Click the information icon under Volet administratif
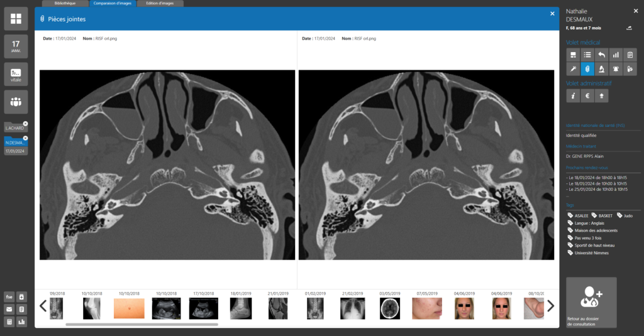644x336 pixels. [x=572, y=96]
